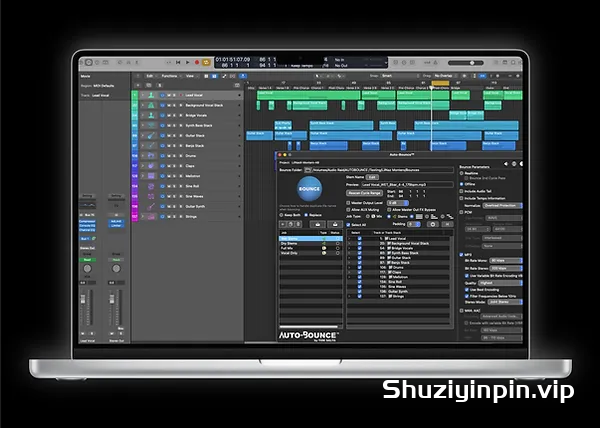Click the big blue BOUNCE button
Image resolution: width=600 pixels, height=428 pixels.
tap(310, 189)
